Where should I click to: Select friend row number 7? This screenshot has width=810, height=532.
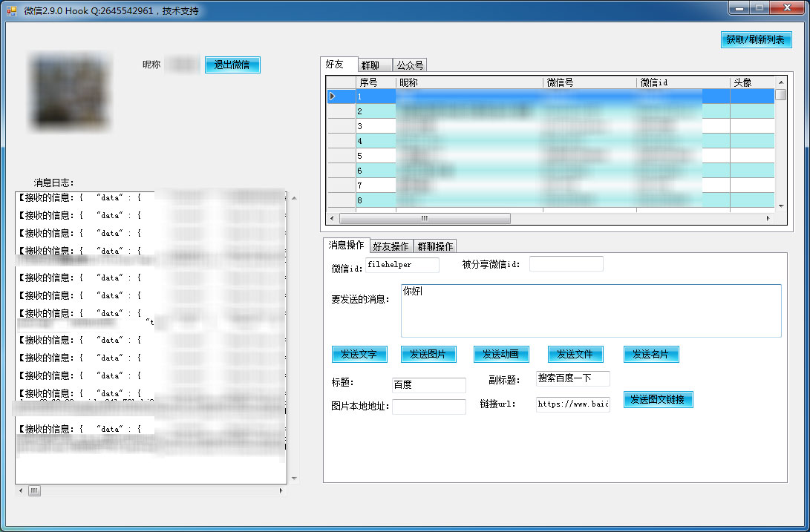tap(551, 185)
